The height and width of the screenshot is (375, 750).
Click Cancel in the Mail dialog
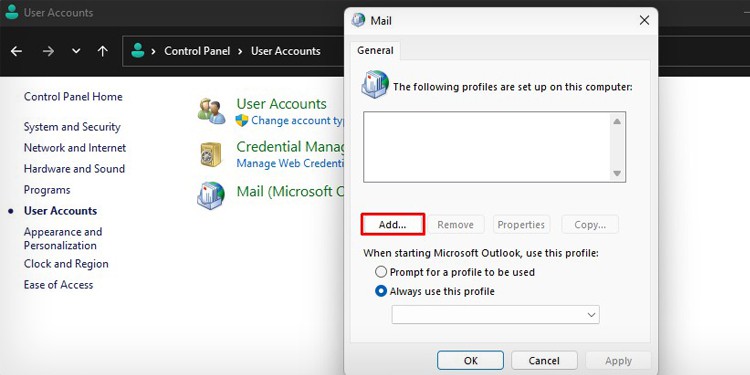click(544, 361)
